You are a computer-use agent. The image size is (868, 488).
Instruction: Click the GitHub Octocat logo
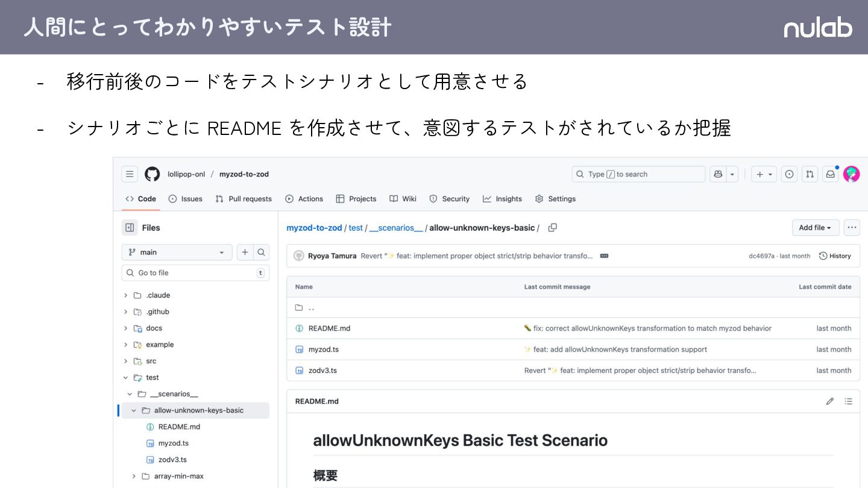(153, 174)
